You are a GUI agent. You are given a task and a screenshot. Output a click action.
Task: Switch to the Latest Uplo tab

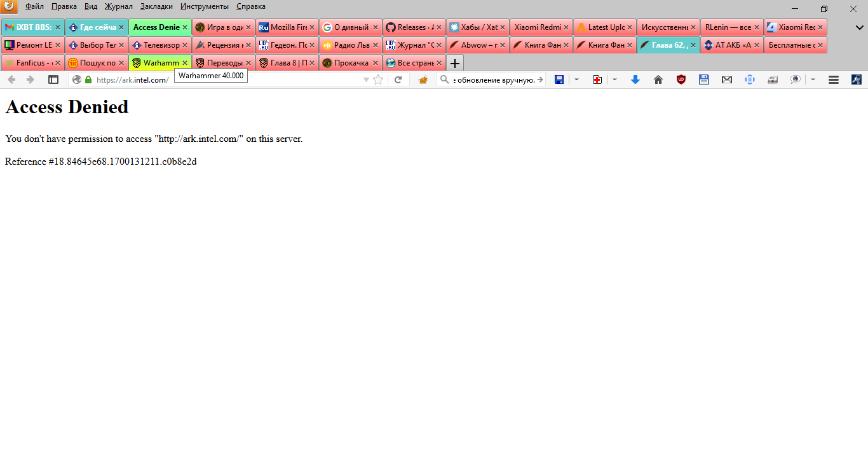(x=605, y=27)
